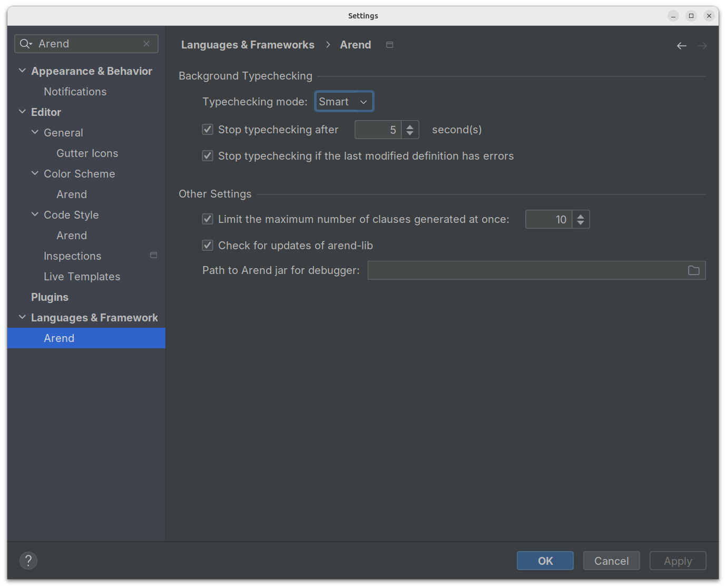726x588 pixels.
Task: Clear the Arend search text
Action: coord(146,44)
